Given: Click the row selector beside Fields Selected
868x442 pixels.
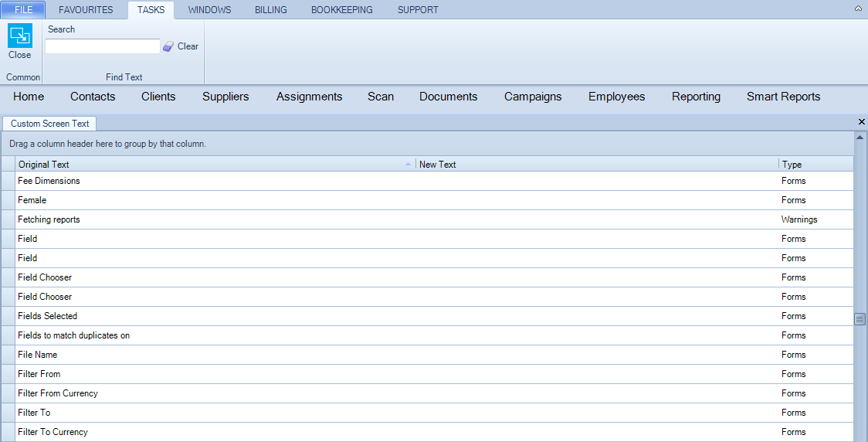Looking at the screenshot, I should click(x=8, y=316).
